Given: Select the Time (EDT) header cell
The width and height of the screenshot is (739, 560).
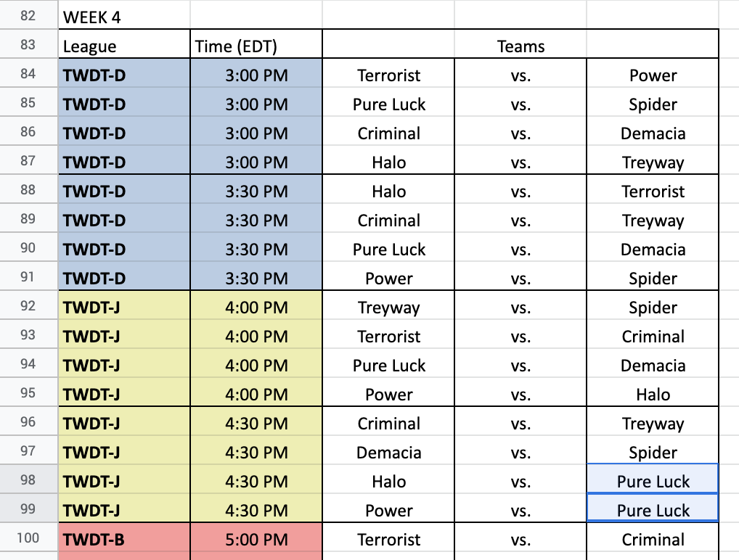Looking at the screenshot, I should pyautogui.click(x=256, y=45).
